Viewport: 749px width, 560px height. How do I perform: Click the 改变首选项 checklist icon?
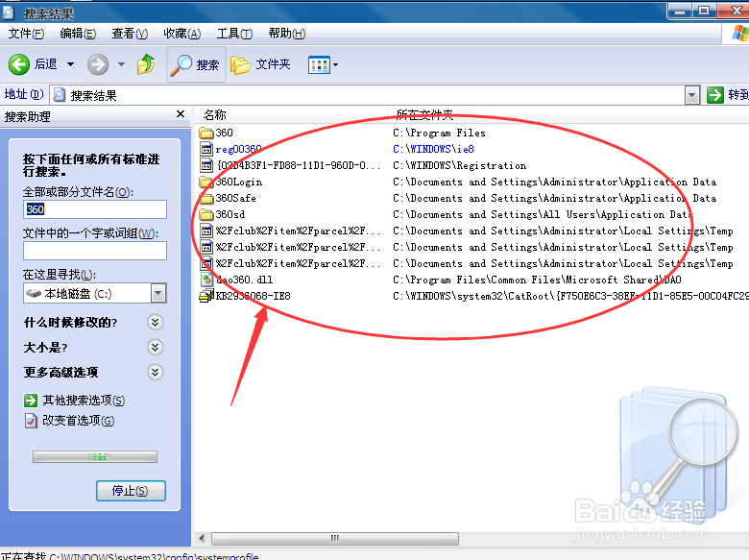[x=31, y=421]
